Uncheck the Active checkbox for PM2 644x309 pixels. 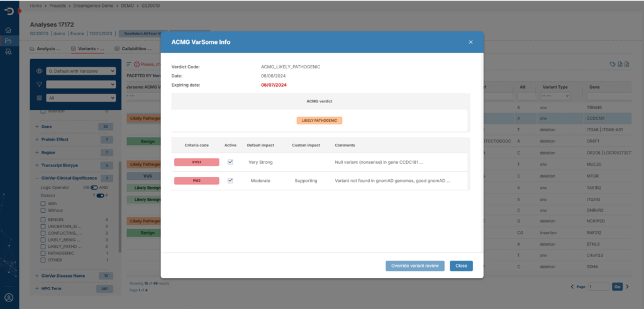click(230, 180)
